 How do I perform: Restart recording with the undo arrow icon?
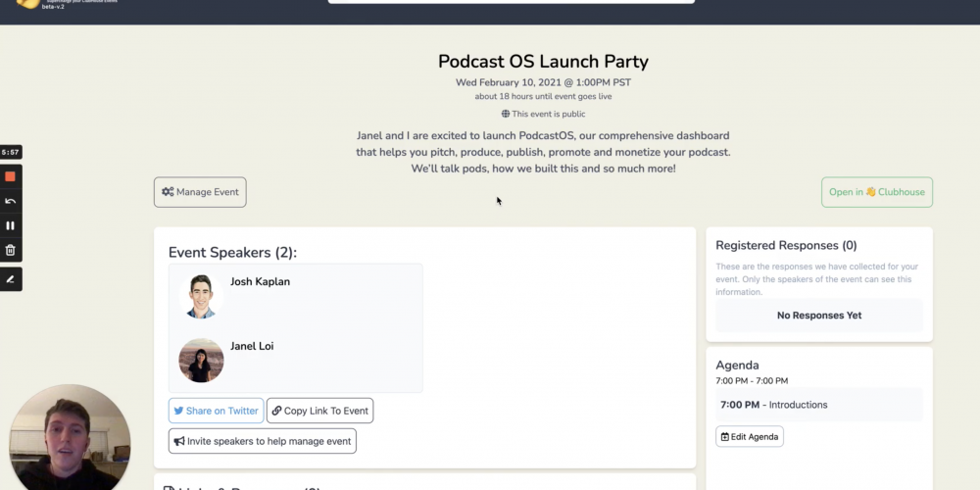10,201
